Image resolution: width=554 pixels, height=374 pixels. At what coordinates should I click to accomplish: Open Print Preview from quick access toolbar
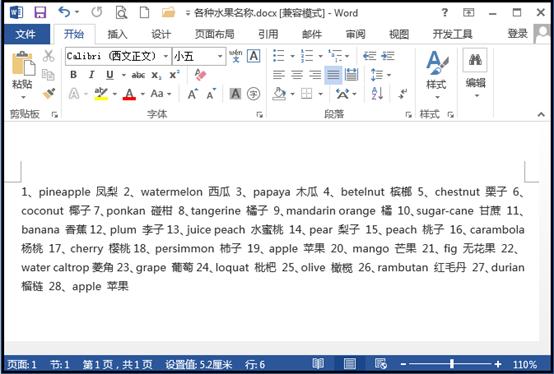pos(121,13)
